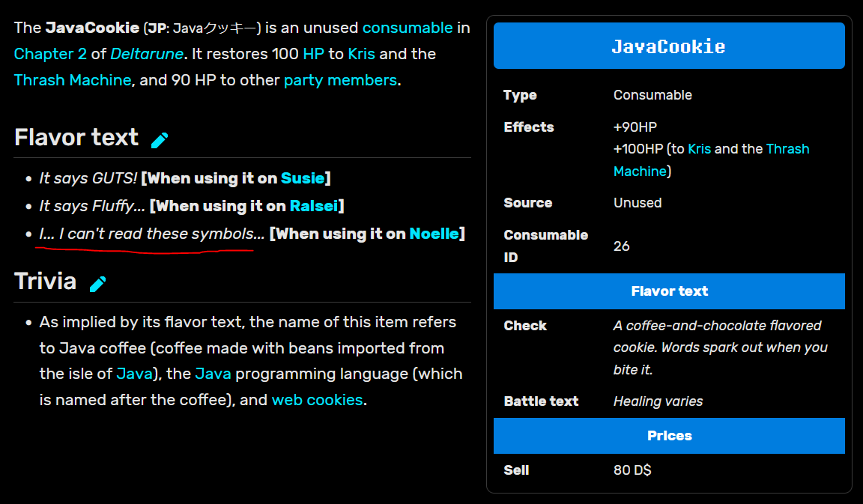
Task: Click the infobox Prices header bar
Action: [x=669, y=436]
